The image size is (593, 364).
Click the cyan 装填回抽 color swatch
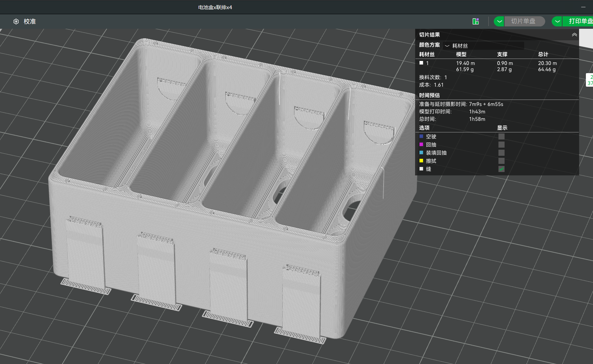click(x=421, y=152)
